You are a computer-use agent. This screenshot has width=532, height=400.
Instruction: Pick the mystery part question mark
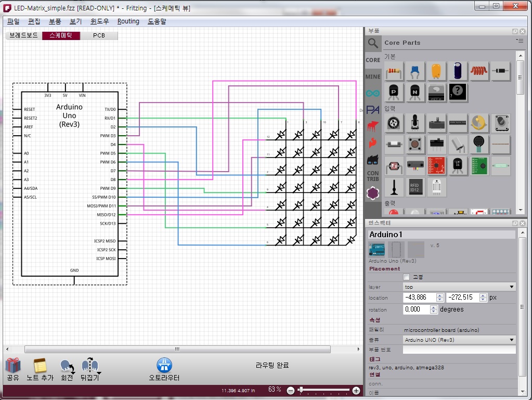457,92
